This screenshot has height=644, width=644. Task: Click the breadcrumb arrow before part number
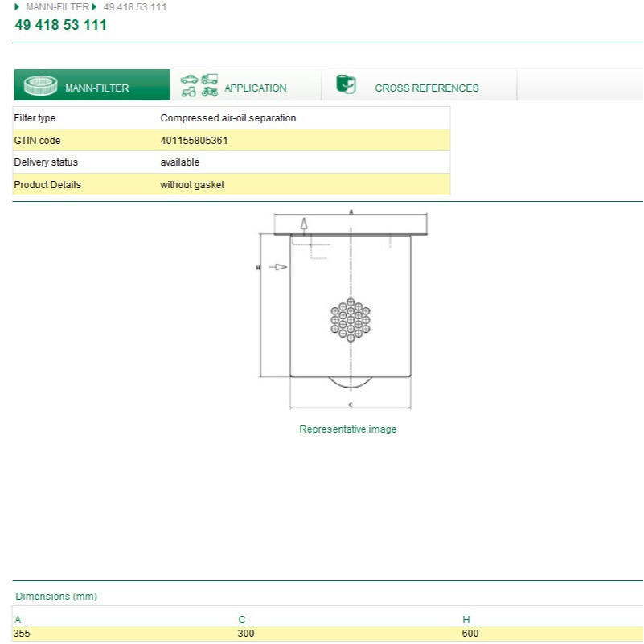[94, 7]
